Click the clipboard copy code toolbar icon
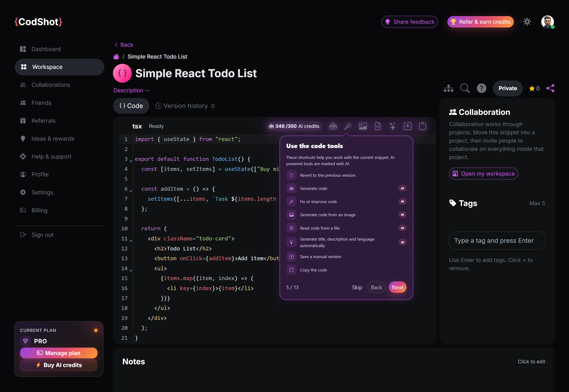This screenshot has height=392, width=569. tap(423, 126)
